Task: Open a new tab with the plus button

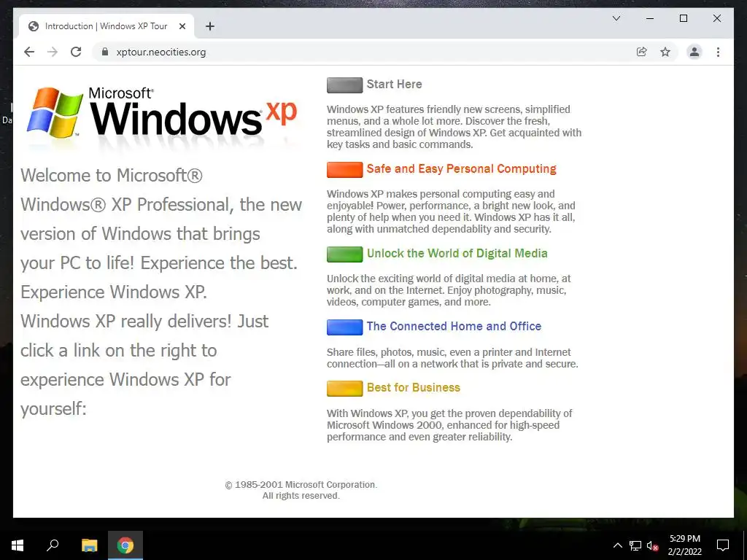Action: coord(209,26)
